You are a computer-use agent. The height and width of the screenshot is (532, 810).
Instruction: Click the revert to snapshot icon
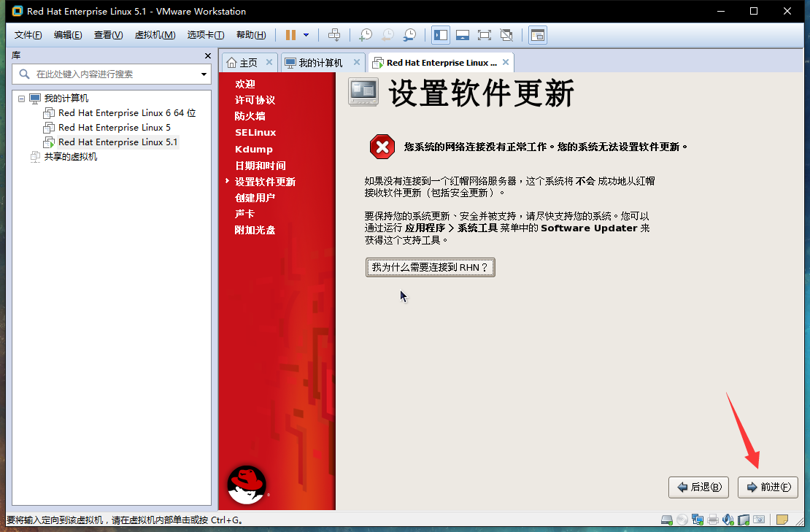(387, 35)
